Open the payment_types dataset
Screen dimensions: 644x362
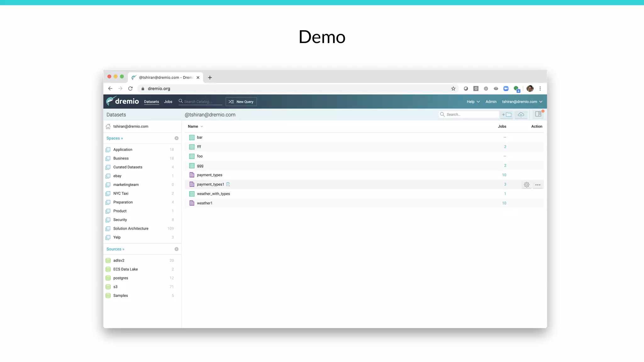point(209,175)
